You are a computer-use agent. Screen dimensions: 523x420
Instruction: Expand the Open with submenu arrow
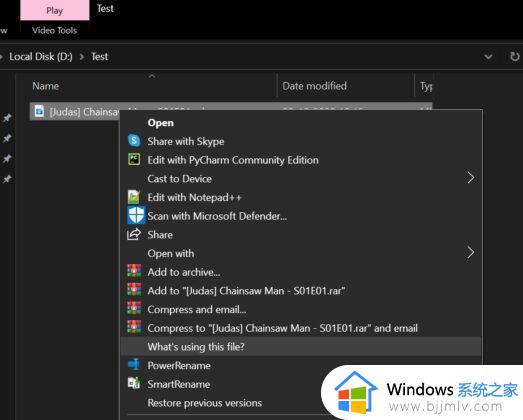pyautogui.click(x=470, y=253)
